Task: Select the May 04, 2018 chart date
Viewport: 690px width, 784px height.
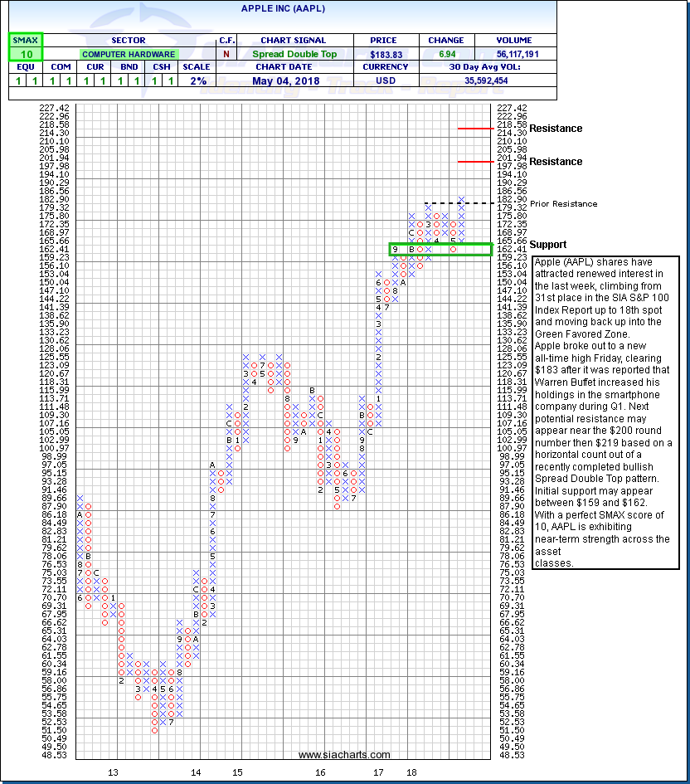Action: point(293,81)
